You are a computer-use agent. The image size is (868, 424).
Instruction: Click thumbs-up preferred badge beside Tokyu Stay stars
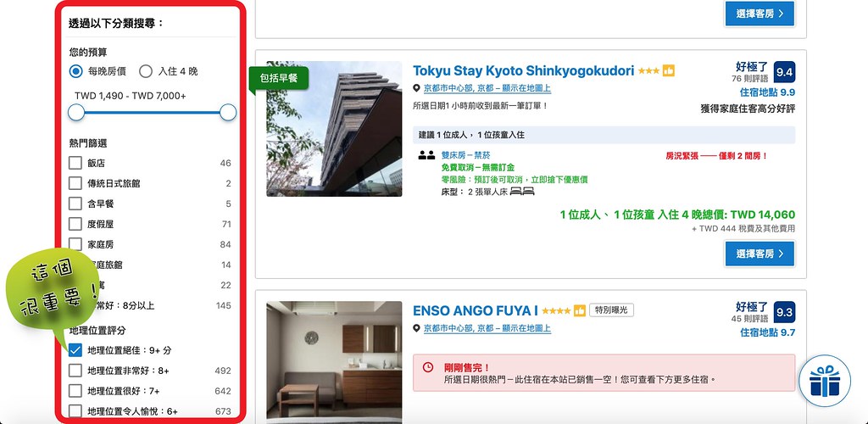pyautogui.click(x=668, y=71)
